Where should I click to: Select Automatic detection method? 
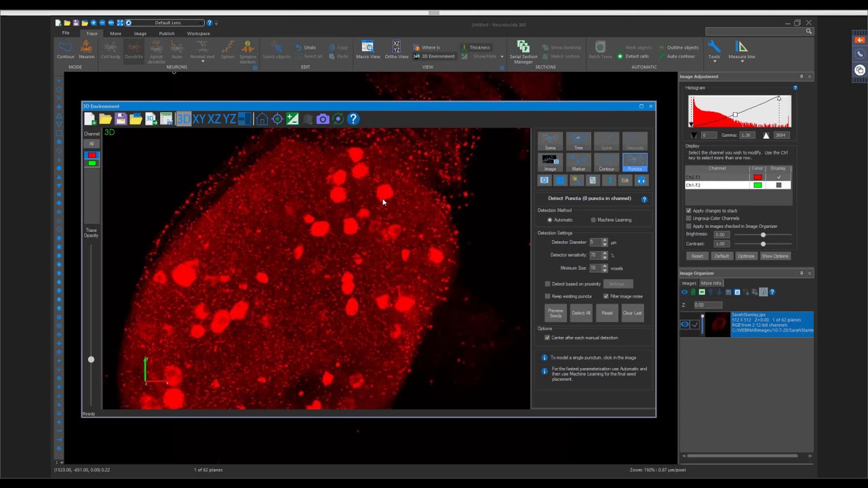(561, 220)
